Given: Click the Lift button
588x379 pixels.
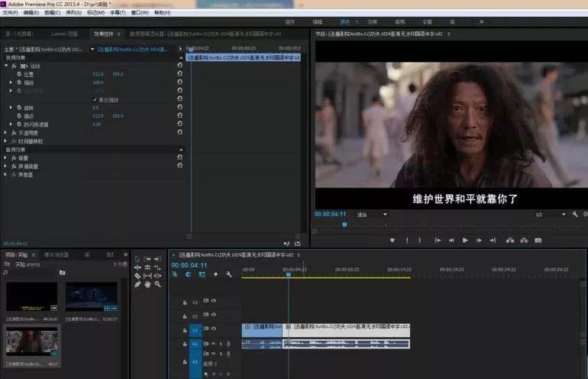Looking at the screenshot, I should pyautogui.click(x=510, y=240).
